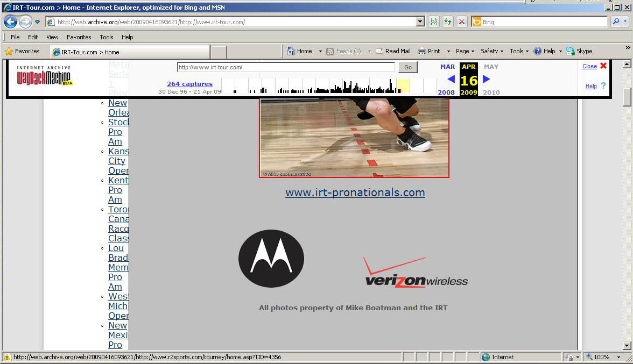
Task: Click the blue Help question mark icon
Action: coord(537,51)
